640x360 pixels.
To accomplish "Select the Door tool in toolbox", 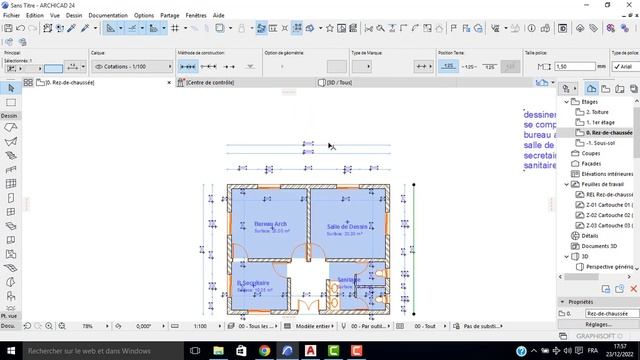I will [11, 198].
